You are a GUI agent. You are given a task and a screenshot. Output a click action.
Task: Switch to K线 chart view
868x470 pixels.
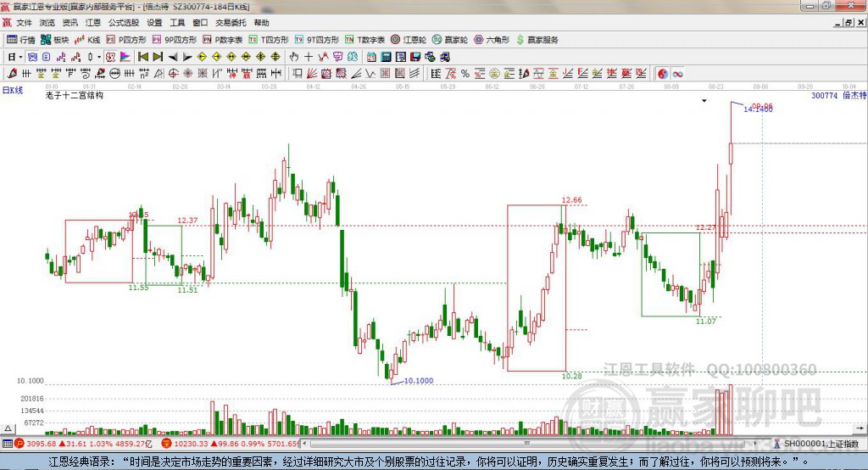tap(87, 40)
